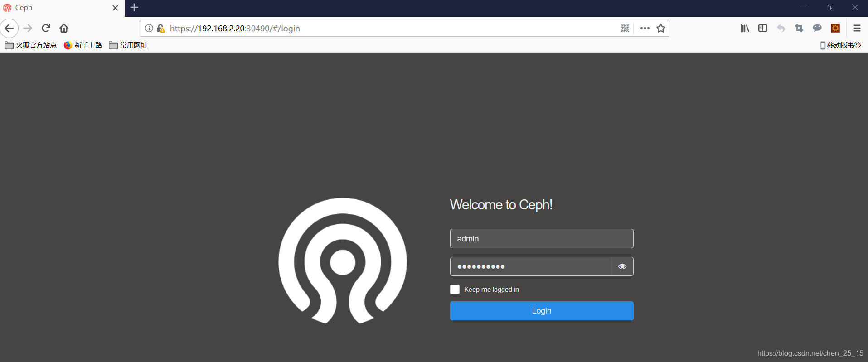Open the browser home page
The width and height of the screenshot is (868, 362).
tap(64, 28)
